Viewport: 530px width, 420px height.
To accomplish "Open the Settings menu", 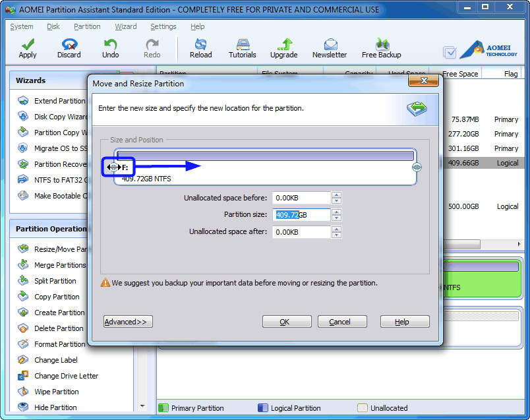I will tap(163, 26).
